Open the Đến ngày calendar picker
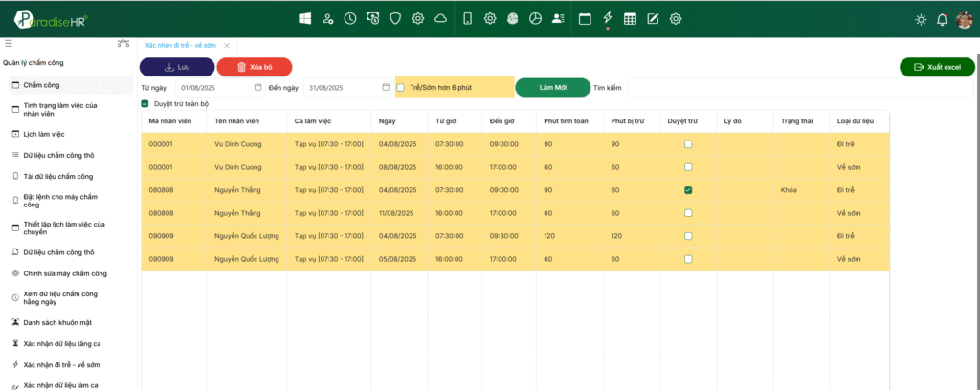The width and height of the screenshot is (980, 390). 386,87
